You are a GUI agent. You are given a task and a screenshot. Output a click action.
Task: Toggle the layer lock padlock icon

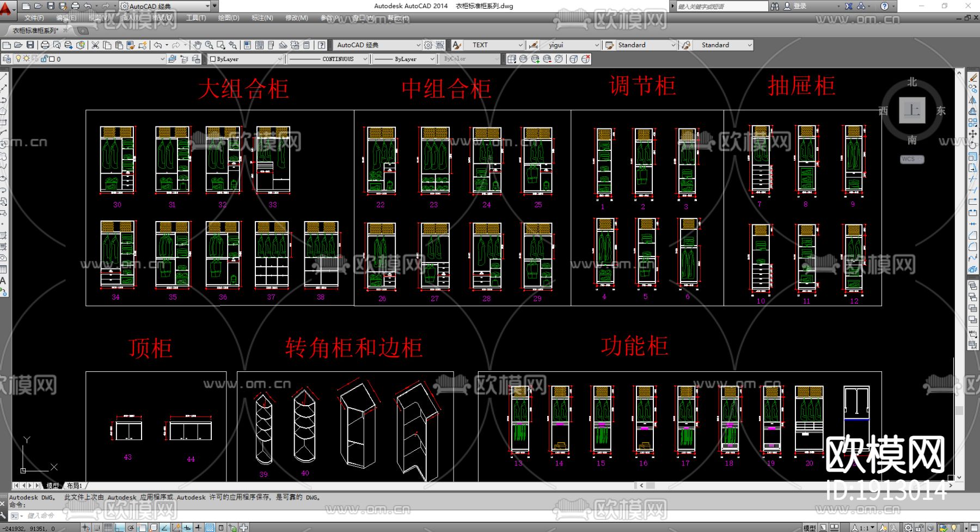[44, 59]
